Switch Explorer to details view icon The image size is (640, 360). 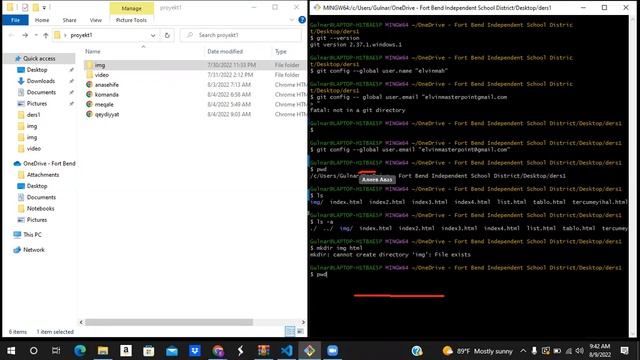[x=290, y=331]
